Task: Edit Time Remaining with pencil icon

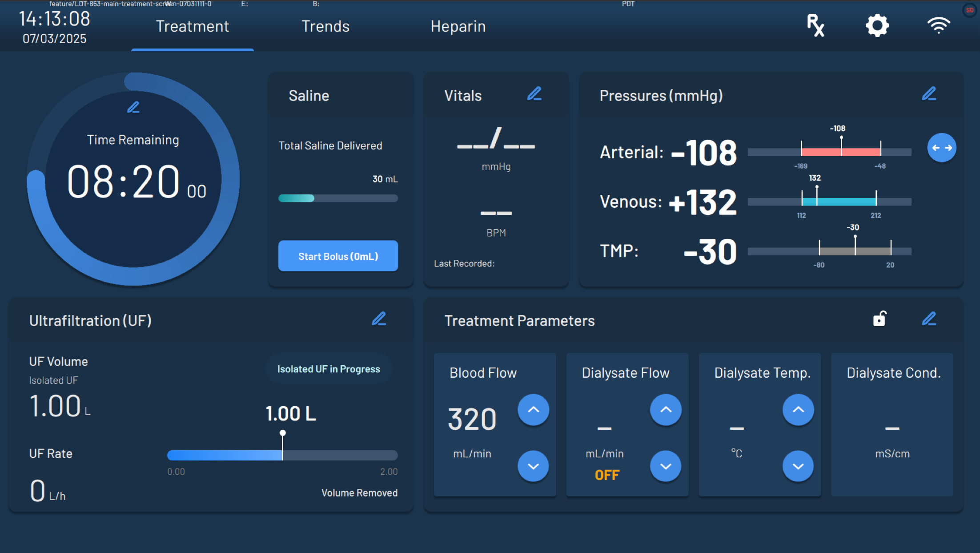Action: coord(133,107)
